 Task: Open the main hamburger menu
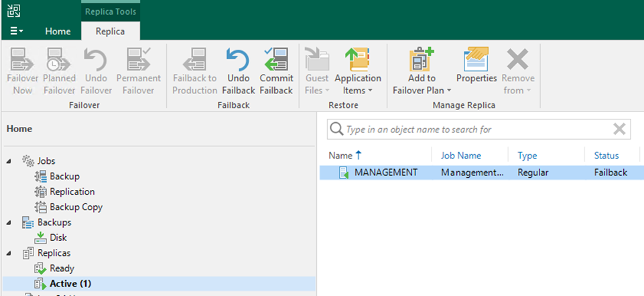(17, 32)
